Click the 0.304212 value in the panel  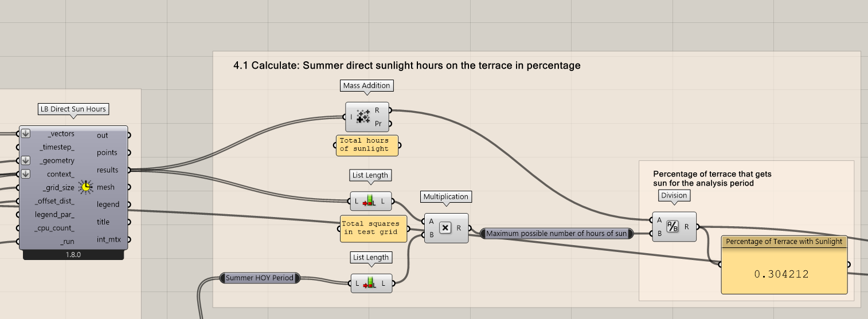781,274
